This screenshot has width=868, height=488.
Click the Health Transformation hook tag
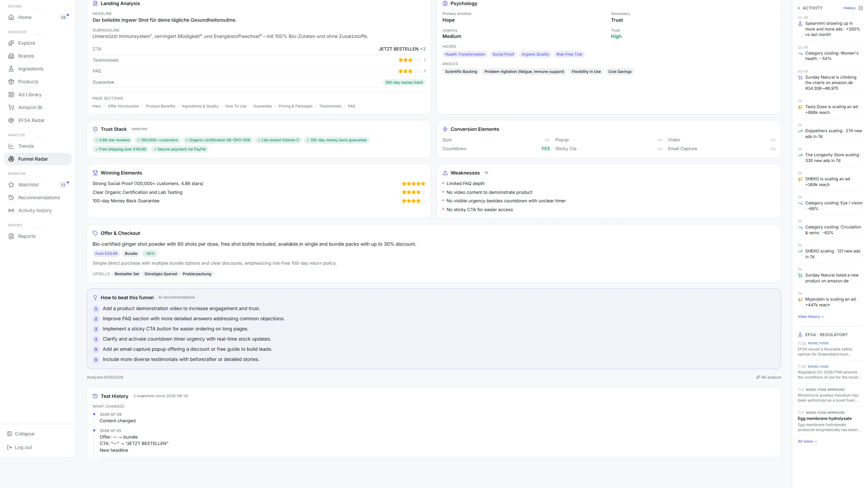click(465, 54)
